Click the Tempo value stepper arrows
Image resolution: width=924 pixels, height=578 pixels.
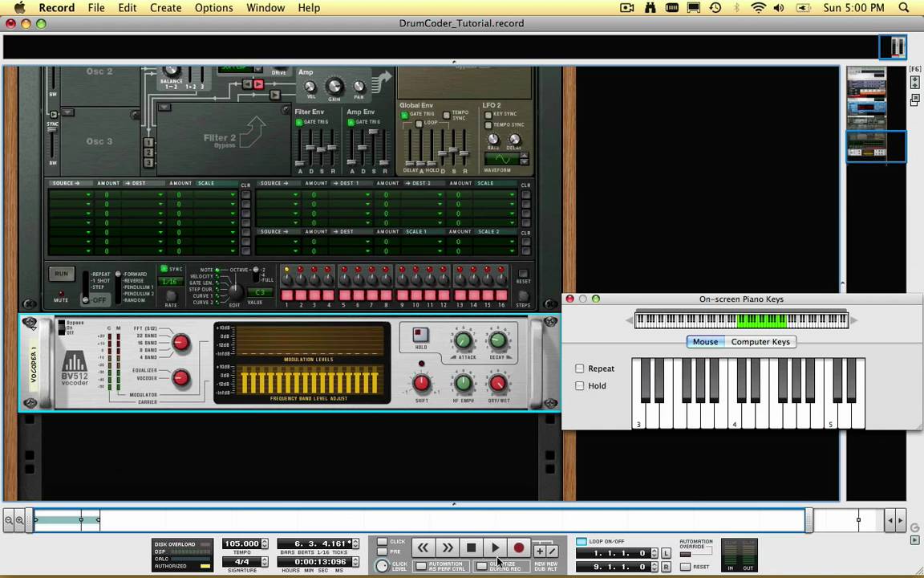[265, 543]
